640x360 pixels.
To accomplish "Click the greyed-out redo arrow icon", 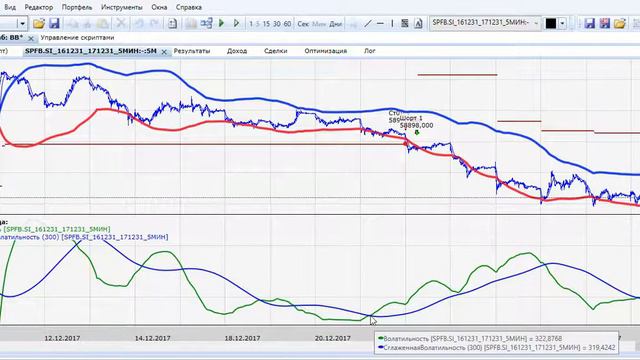I will [154, 23].
